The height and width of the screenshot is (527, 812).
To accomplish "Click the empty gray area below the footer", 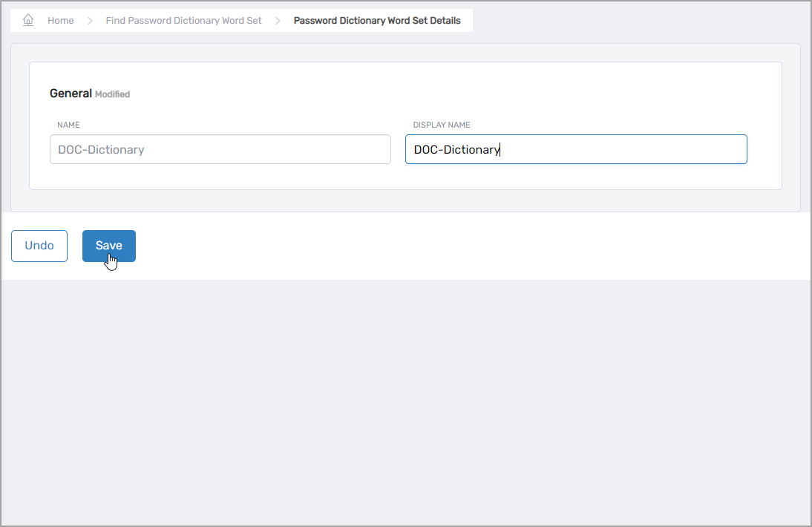I will [x=406, y=401].
